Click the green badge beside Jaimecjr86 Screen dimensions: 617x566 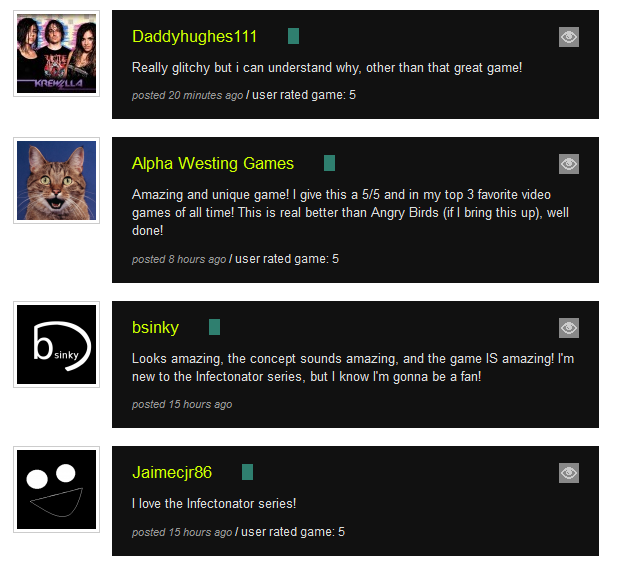pos(248,472)
